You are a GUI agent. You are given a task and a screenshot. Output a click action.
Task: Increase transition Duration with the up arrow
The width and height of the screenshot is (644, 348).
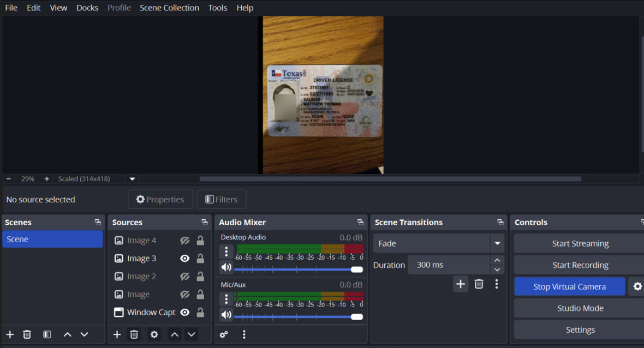[497, 260]
